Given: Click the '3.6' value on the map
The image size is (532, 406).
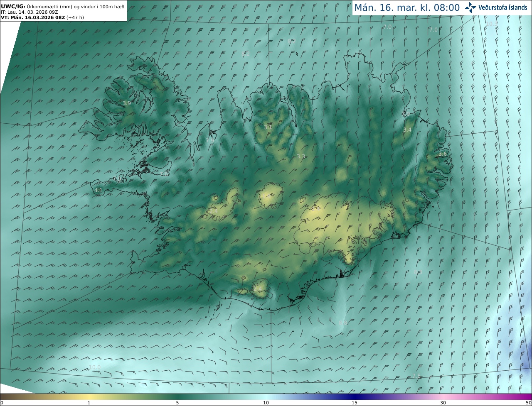Looking at the screenshot, I should coord(443,154).
